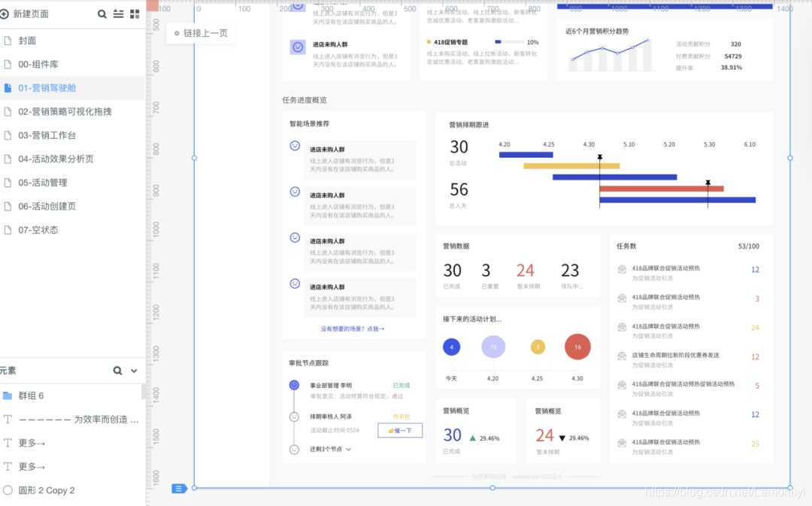Click the blue note icon at canvas bottom-left
The width and height of the screenshot is (812, 506).
point(179,489)
